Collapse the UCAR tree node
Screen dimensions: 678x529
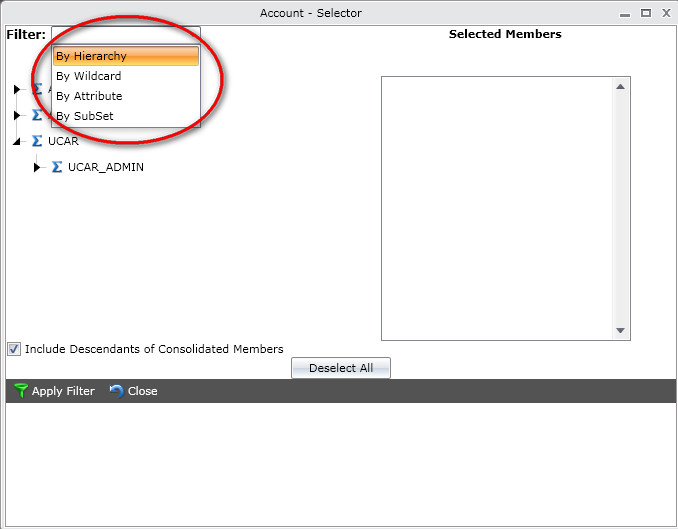tap(16, 141)
